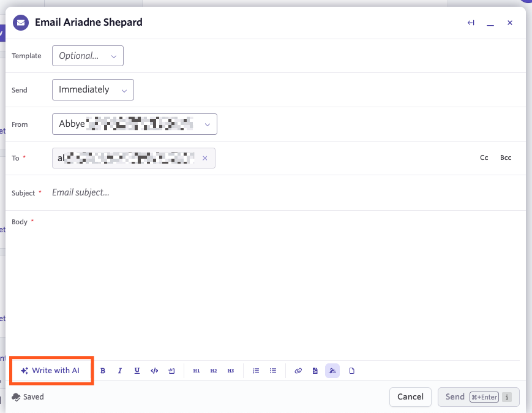This screenshot has height=413, width=532.
Task: Click the 'Email Ariadne Shepard' title
Action: coord(89,23)
